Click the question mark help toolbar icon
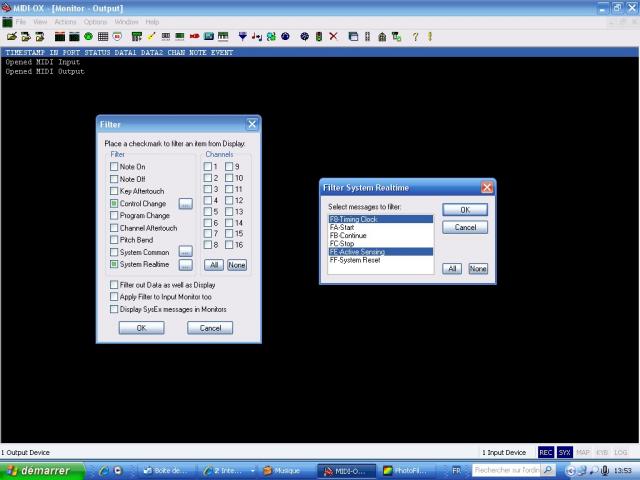The height and width of the screenshot is (480, 640). coord(415,37)
